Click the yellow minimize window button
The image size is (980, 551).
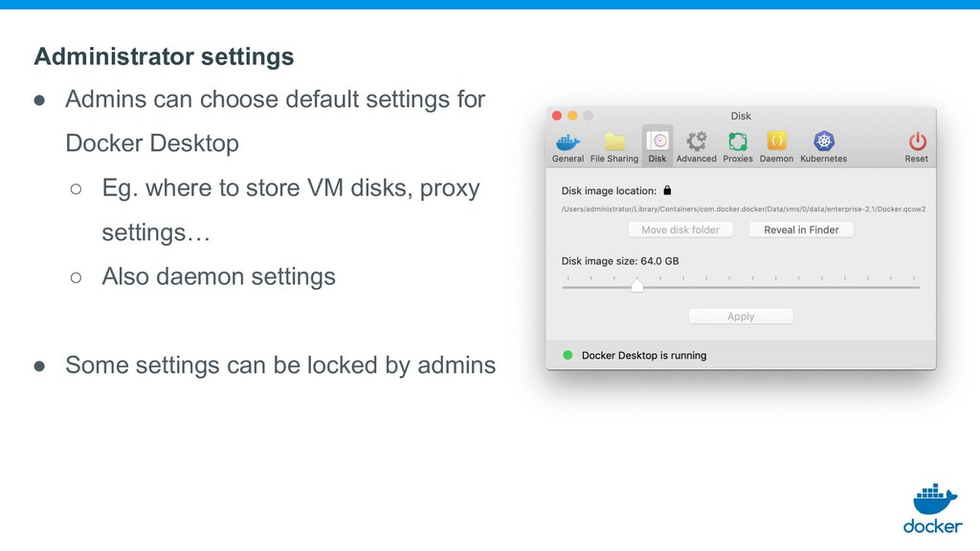(572, 116)
